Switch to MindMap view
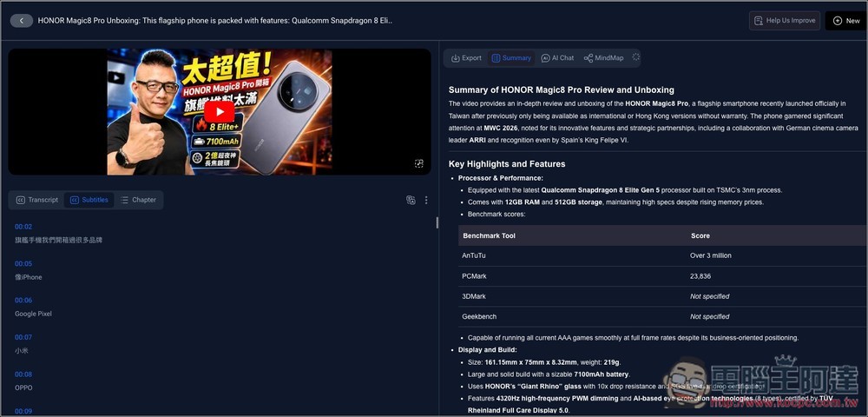Screen dimensions: 868x417 coord(603,57)
